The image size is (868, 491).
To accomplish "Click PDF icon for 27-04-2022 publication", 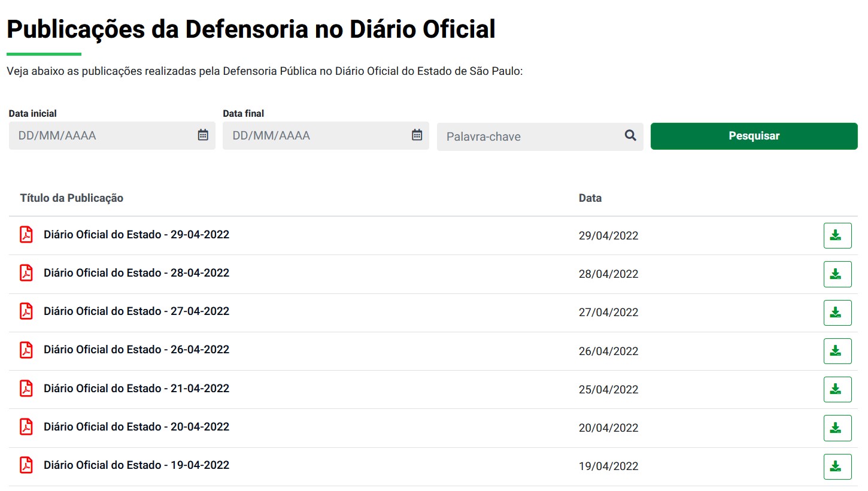I will click(x=26, y=311).
